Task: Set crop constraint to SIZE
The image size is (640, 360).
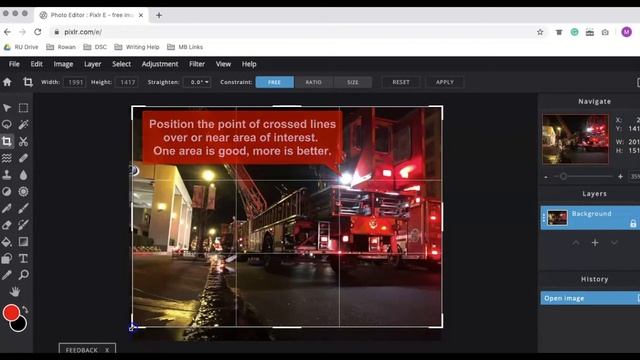Action: [353, 82]
